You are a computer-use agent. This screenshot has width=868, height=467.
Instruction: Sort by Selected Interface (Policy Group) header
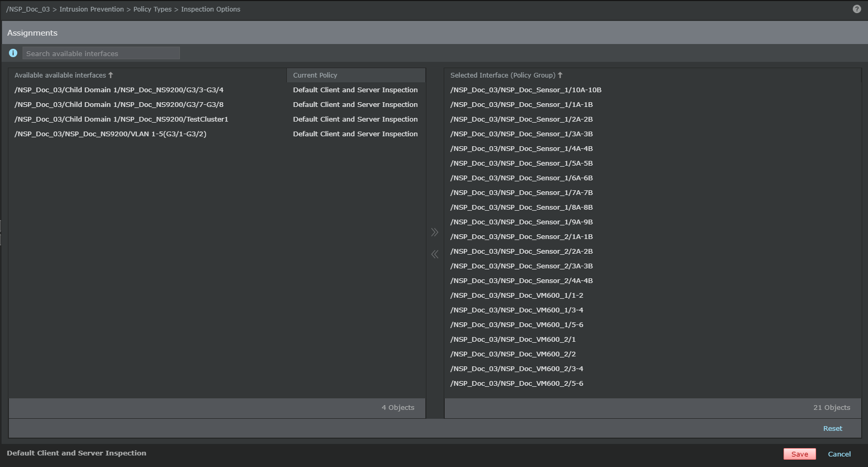[x=652, y=75]
